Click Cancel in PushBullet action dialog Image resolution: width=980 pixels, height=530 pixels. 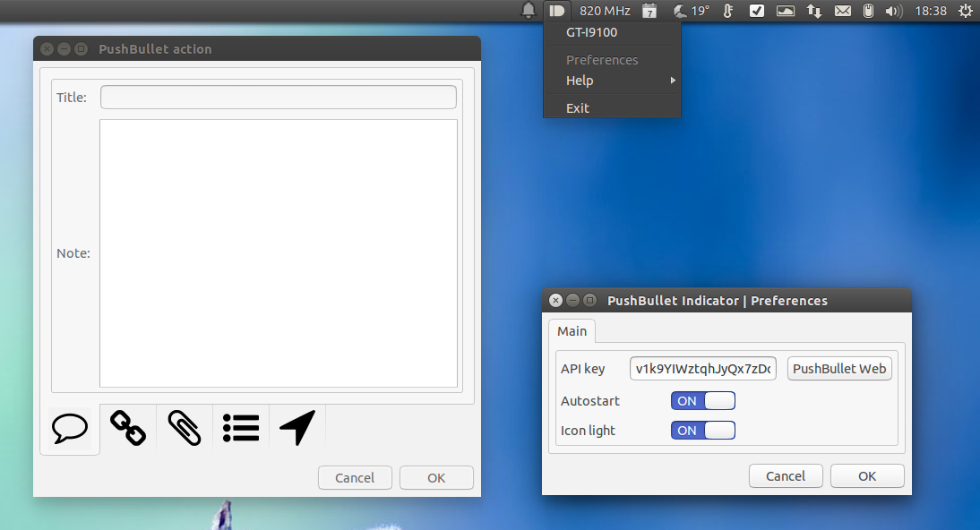[355, 478]
